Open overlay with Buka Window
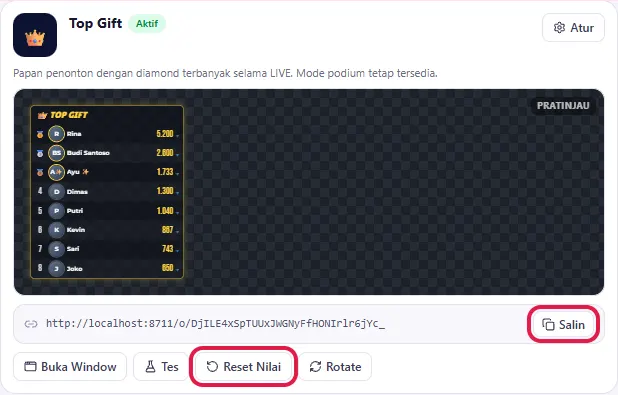Viewport: 618px width, 395px height. (70, 367)
